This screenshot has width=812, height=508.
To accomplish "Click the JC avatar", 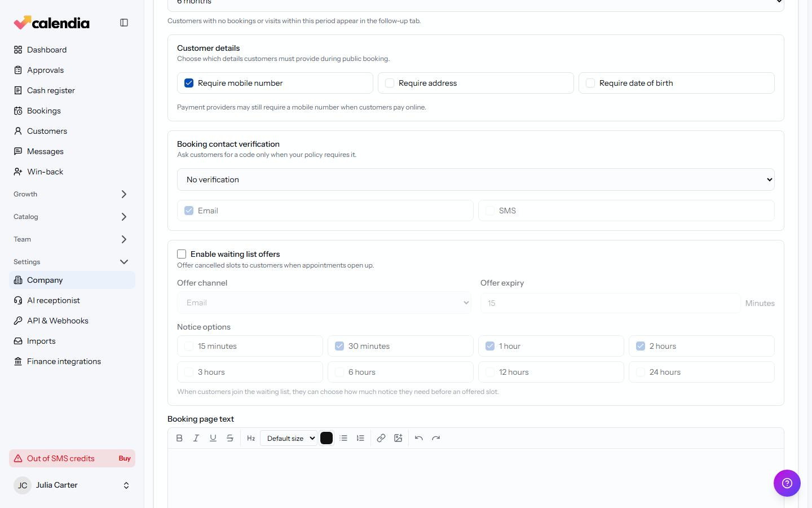I will click(x=23, y=485).
